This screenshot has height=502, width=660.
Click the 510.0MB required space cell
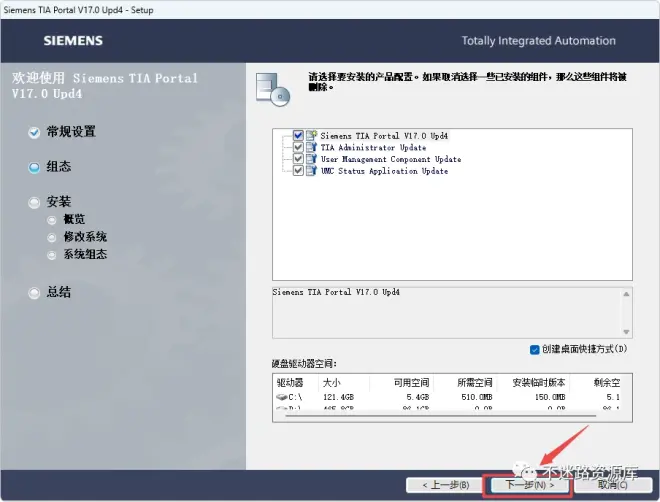coord(477,397)
